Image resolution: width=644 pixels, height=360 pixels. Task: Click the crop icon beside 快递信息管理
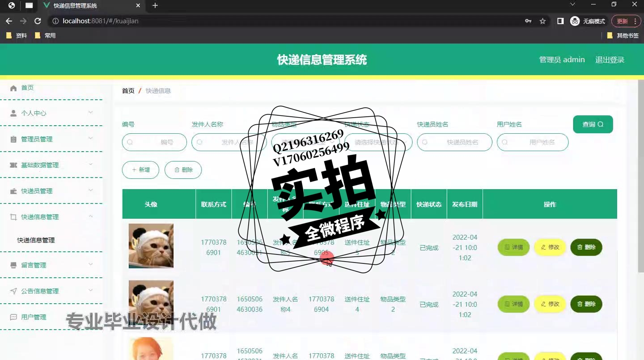13,217
